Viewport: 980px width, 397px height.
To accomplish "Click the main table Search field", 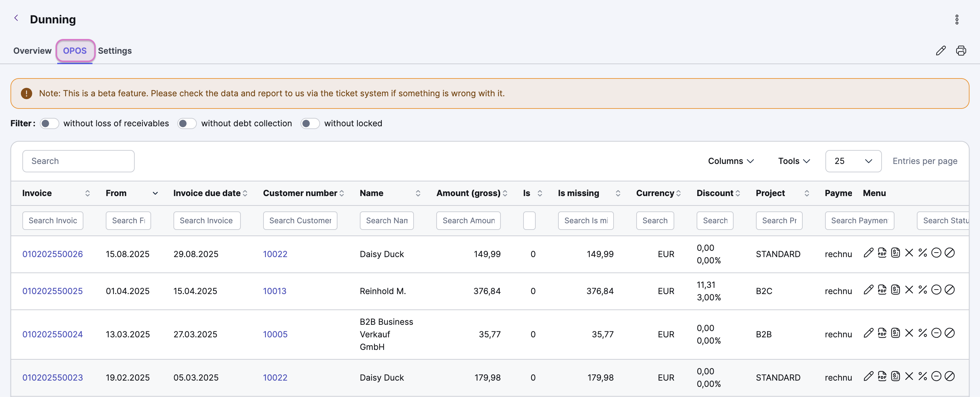I will point(79,161).
